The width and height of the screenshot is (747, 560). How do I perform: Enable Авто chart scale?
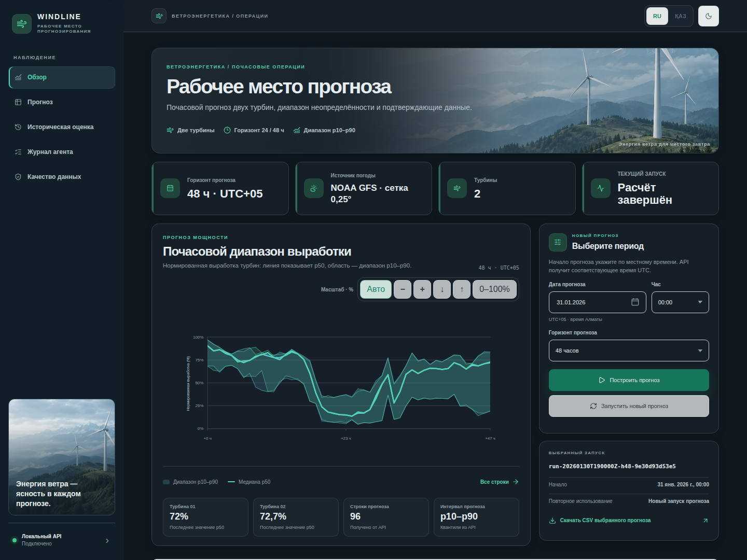pyautogui.click(x=376, y=289)
